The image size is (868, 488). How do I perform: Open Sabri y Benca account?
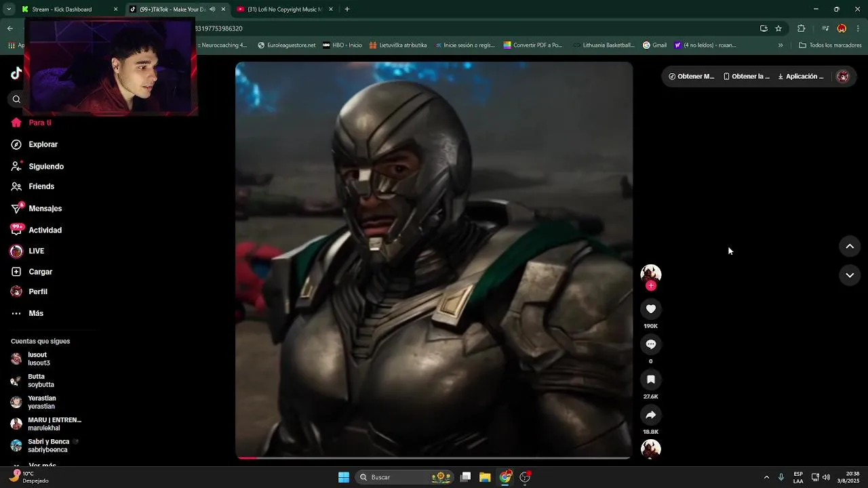45,445
